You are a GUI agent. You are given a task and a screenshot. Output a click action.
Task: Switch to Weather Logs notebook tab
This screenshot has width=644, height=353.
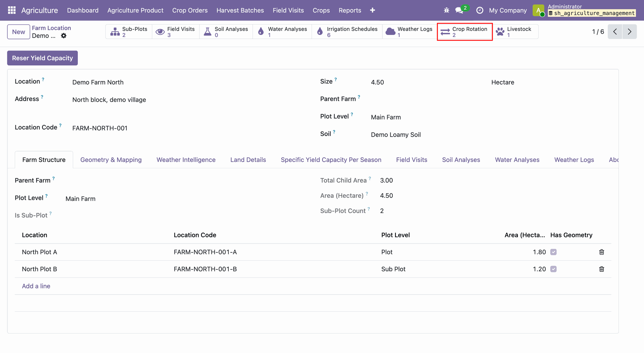click(x=574, y=160)
